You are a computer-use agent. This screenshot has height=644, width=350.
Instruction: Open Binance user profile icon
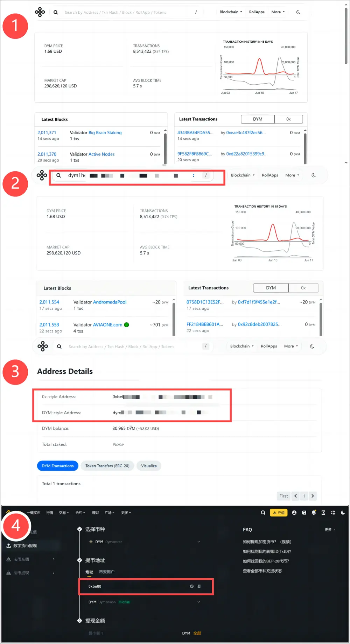coord(294,513)
